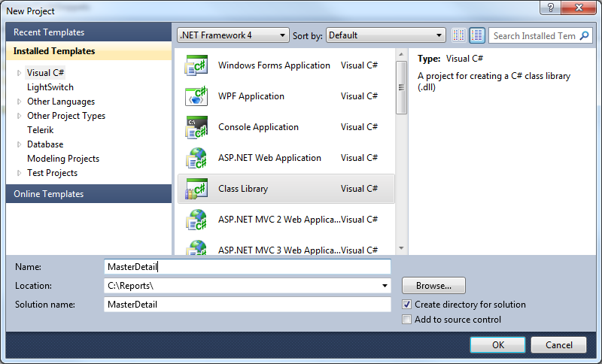Select the Installed Templates section
Screen dimensions: 602x364
[89, 51]
